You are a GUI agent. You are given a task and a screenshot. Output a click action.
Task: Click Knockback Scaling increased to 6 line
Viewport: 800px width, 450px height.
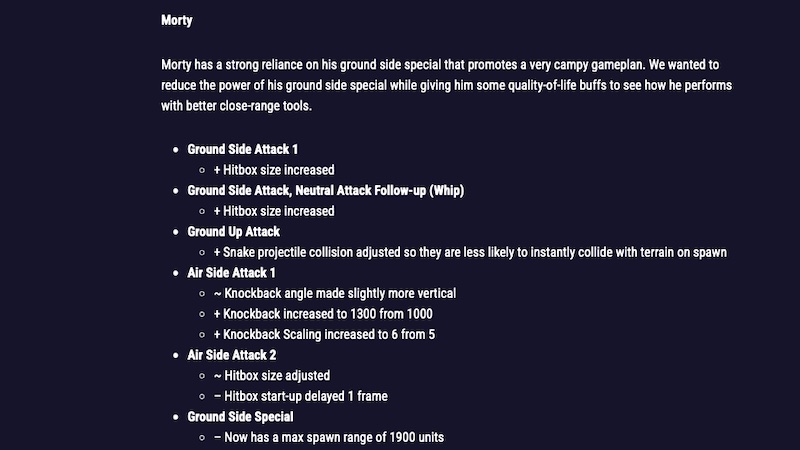[x=324, y=334]
